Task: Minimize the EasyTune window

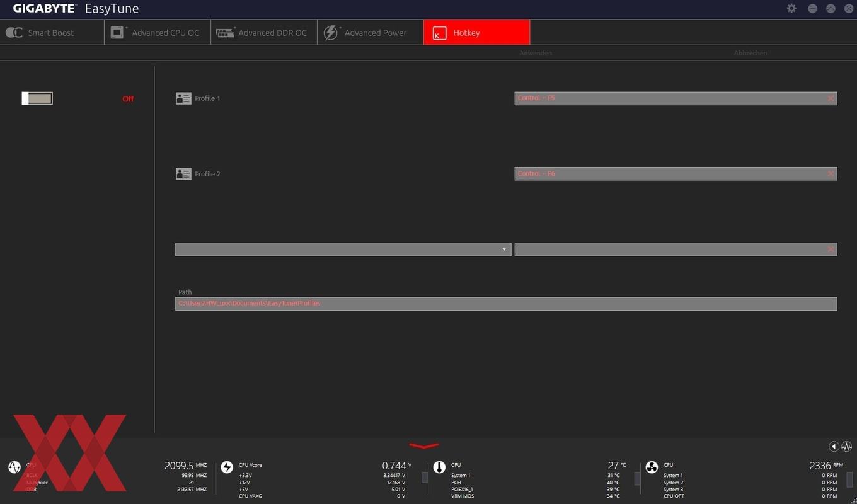Action: [812, 8]
